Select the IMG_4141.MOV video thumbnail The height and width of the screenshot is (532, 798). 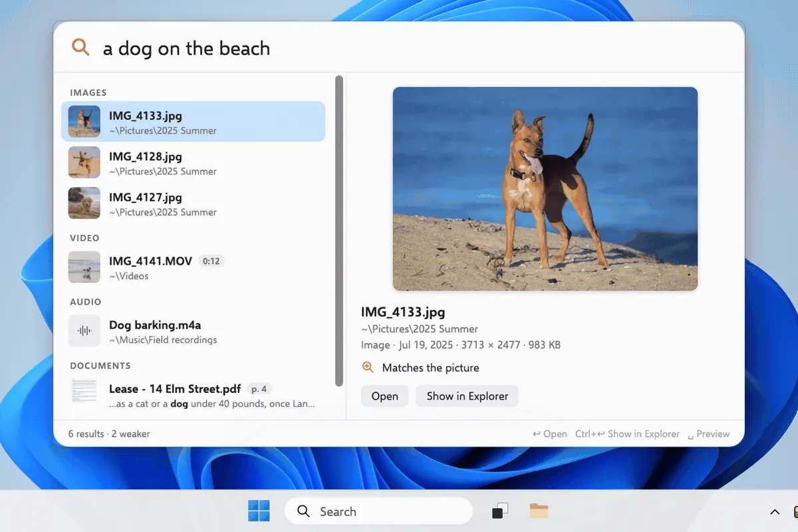pos(84,267)
